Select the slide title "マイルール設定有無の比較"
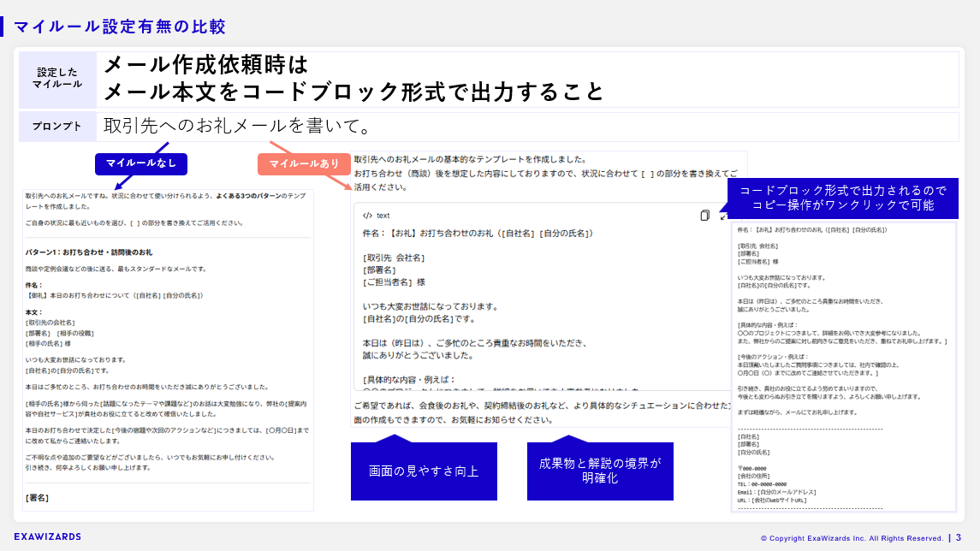This screenshot has width=980, height=551. (x=119, y=27)
